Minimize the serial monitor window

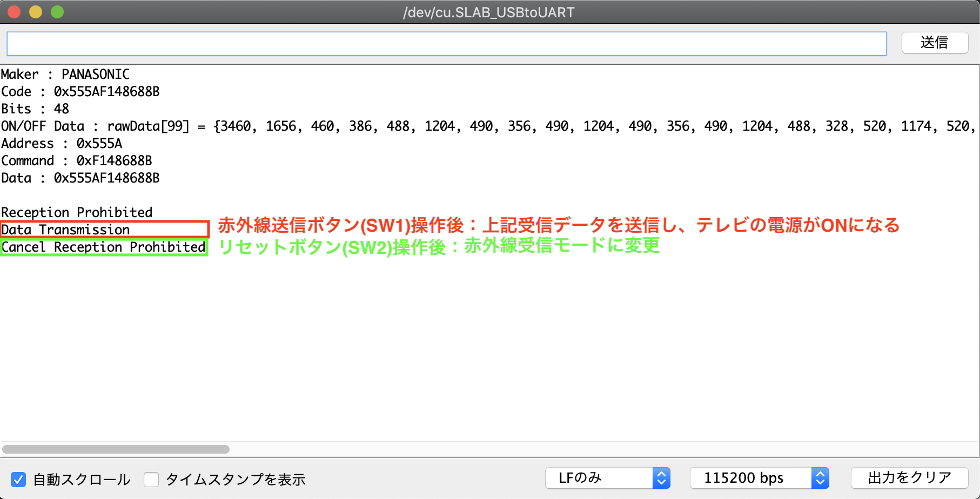click(x=36, y=12)
